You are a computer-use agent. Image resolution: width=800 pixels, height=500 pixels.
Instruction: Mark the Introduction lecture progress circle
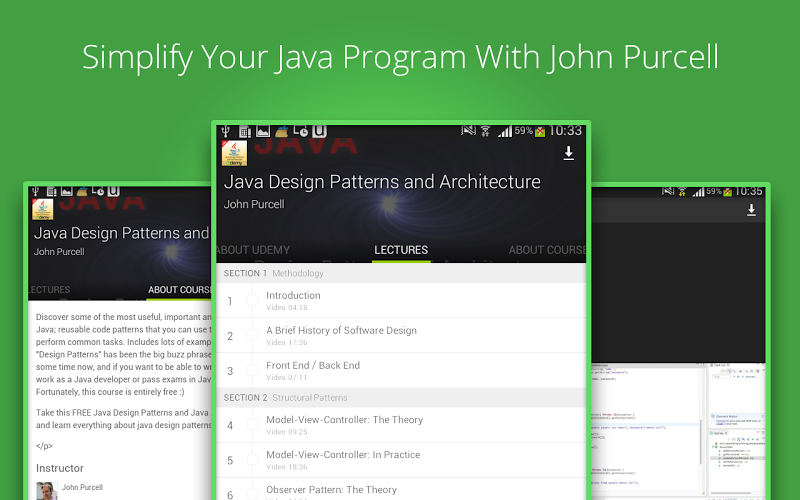pos(253,300)
